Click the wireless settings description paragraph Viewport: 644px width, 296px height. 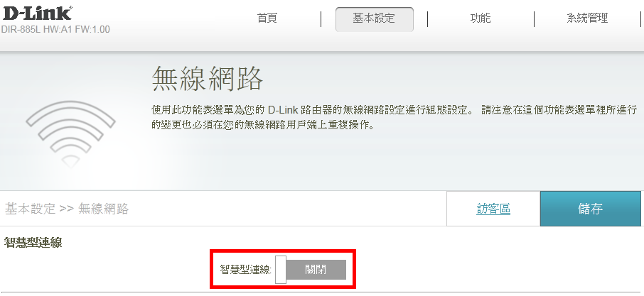395,117
